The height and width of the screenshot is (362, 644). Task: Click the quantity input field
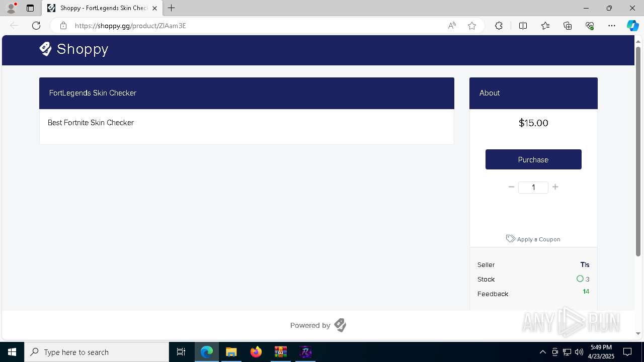point(533,187)
